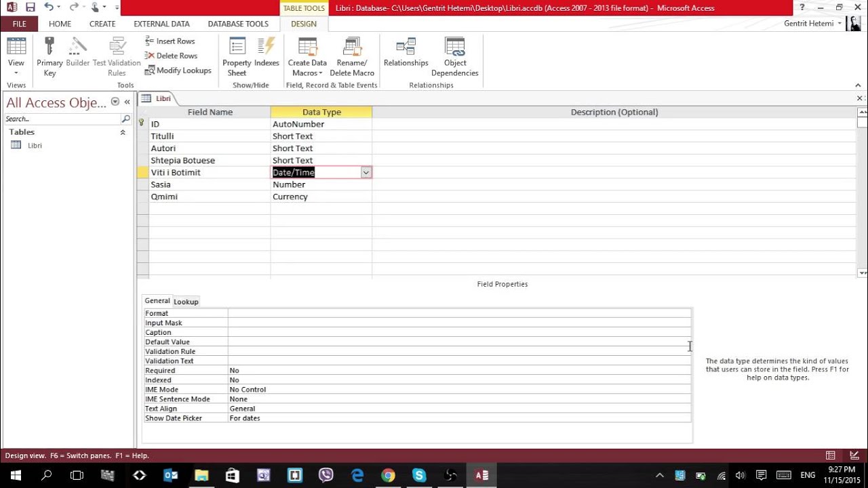Select the ID field name cell
This screenshot has height=488, width=868.
coord(210,124)
